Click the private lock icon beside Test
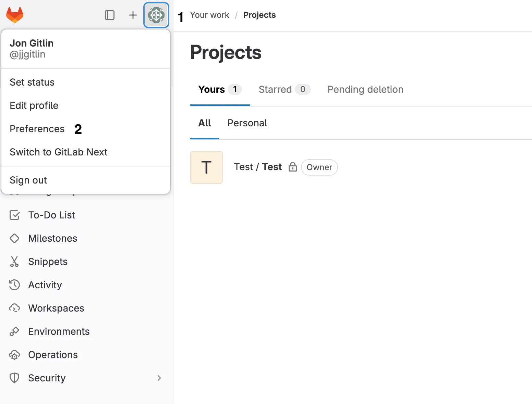Image resolution: width=532 pixels, height=404 pixels. click(293, 167)
